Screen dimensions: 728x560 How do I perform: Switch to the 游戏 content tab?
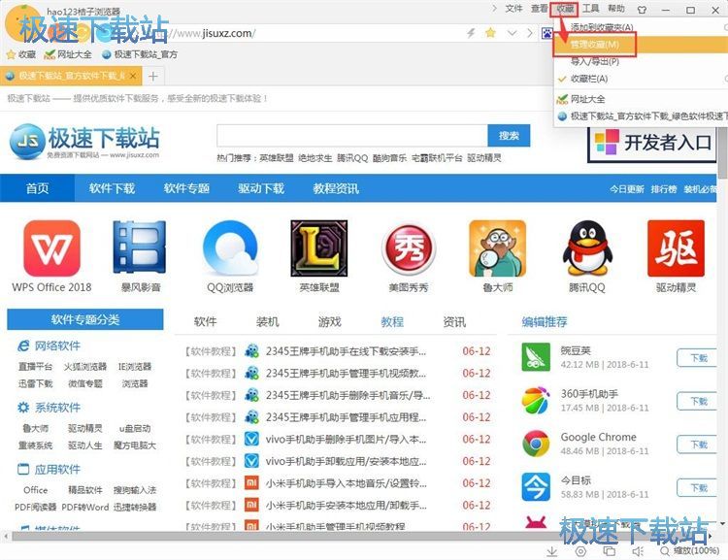[330, 322]
